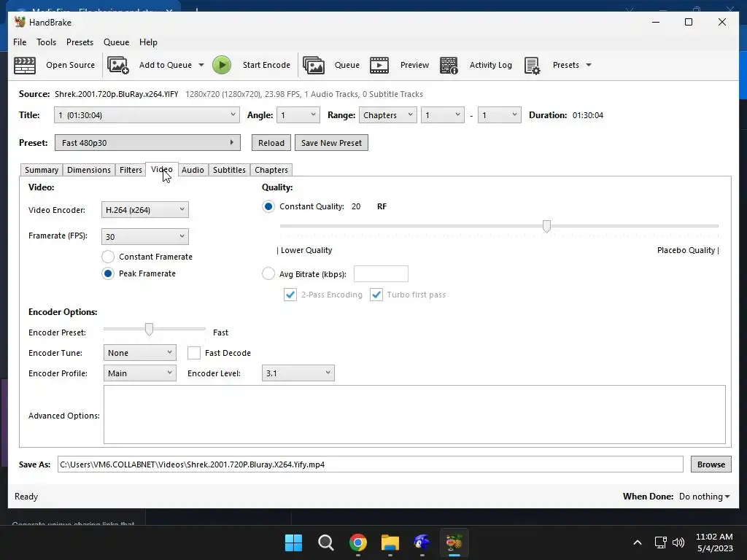The width and height of the screenshot is (747, 560).
Task: Click the HandBrake pineapple logo in title bar
Action: point(20,22)
